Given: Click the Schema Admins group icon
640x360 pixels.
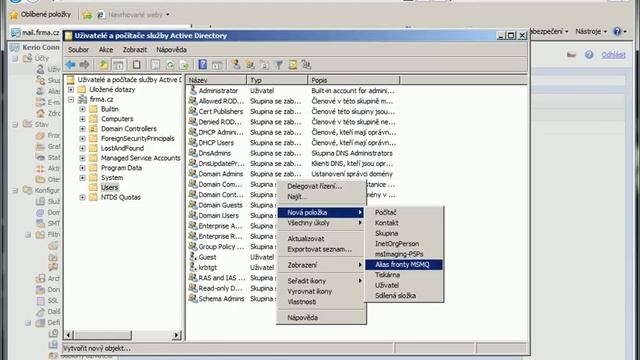Looking at the screenshot, I should point(193,298).
